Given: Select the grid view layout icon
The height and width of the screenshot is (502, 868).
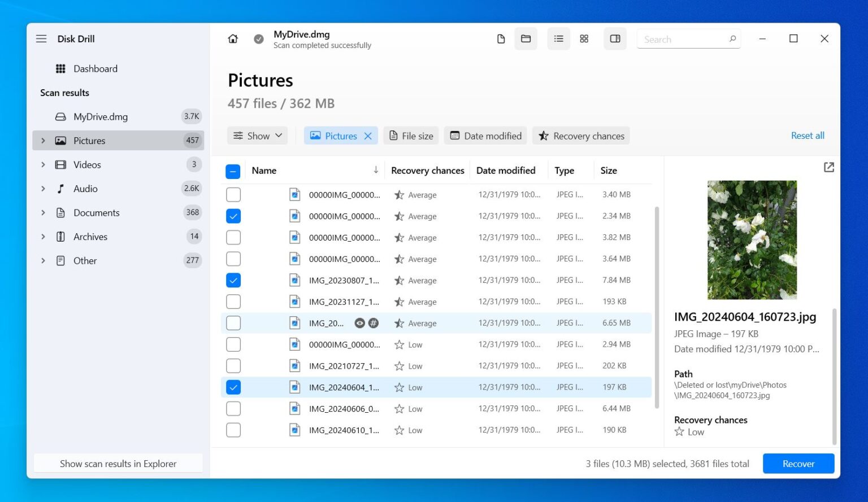Looking at the screenshot, I should click(x=584, y=39).
